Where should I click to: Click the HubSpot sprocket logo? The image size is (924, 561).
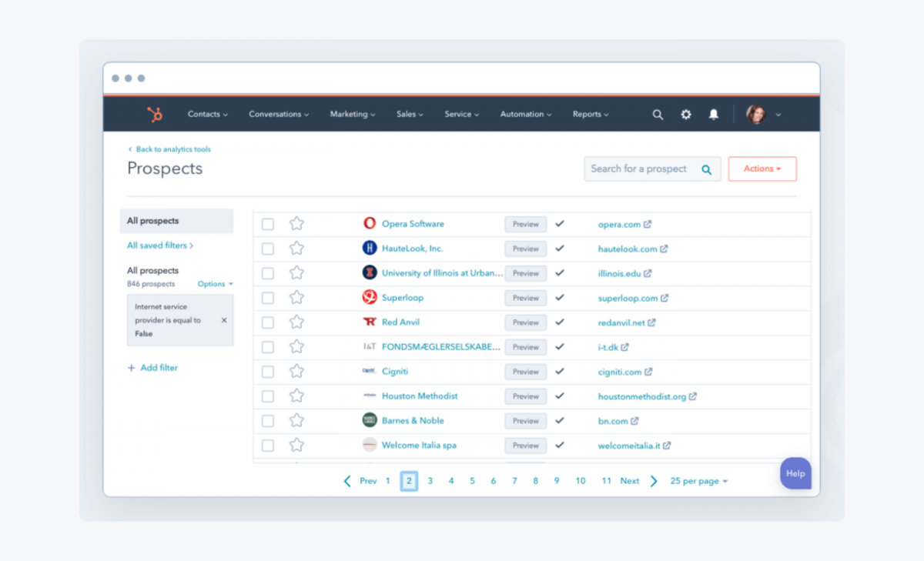pyautogui.click(x=155, y=114)
